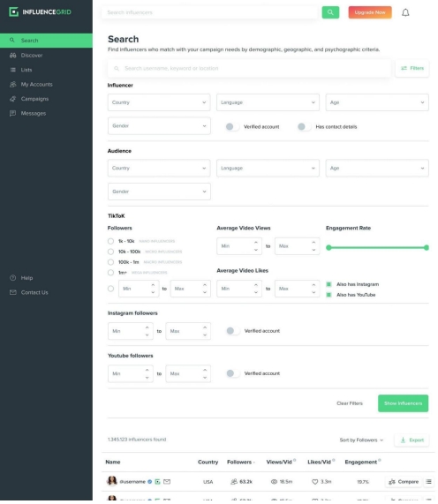This screenshot has height=504, width=438.
Task: Open the Discover binoculars icon in sidebar
Action: (13, 56)
